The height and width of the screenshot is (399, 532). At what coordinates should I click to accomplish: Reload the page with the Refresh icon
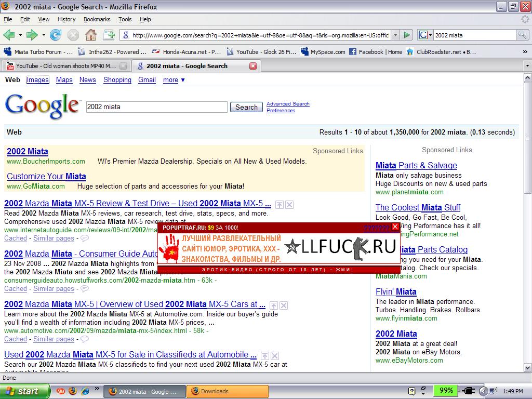tap(56, 35)
